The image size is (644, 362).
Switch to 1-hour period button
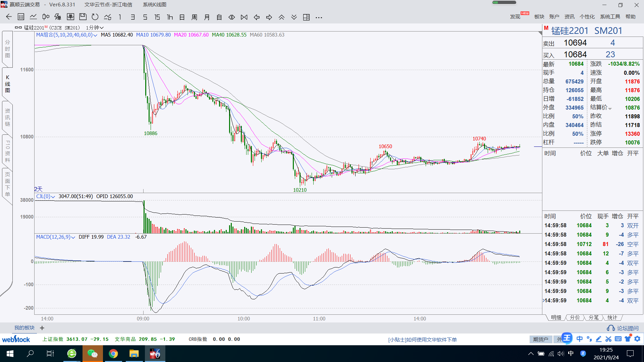coord(170,17)
